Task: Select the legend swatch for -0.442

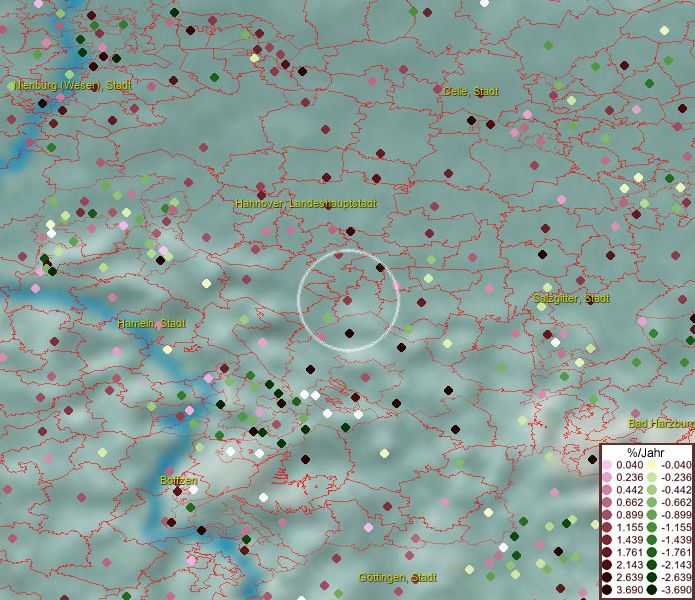Action: click(x=652, y=490)
